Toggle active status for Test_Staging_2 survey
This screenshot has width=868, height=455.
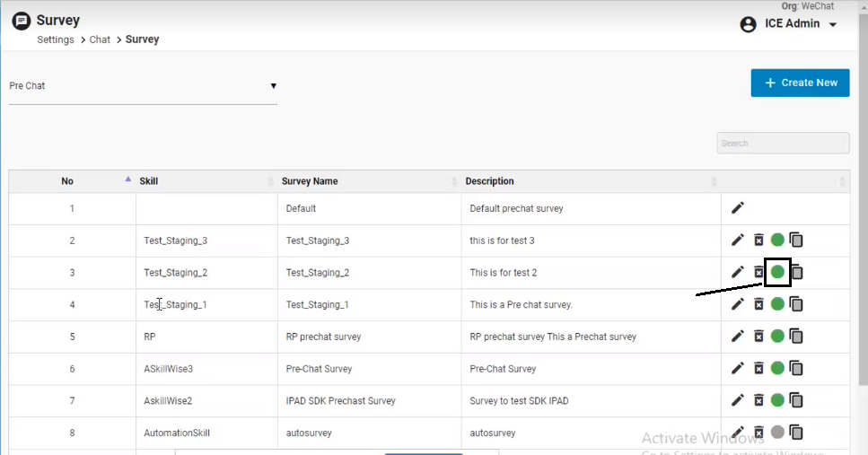click(777, 272)
